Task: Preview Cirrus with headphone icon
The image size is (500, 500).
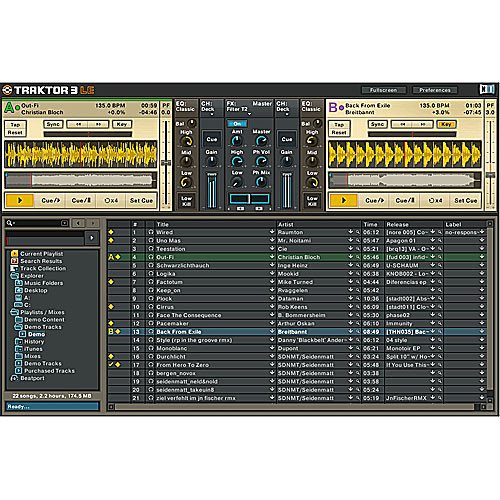Action: [151, 307]
